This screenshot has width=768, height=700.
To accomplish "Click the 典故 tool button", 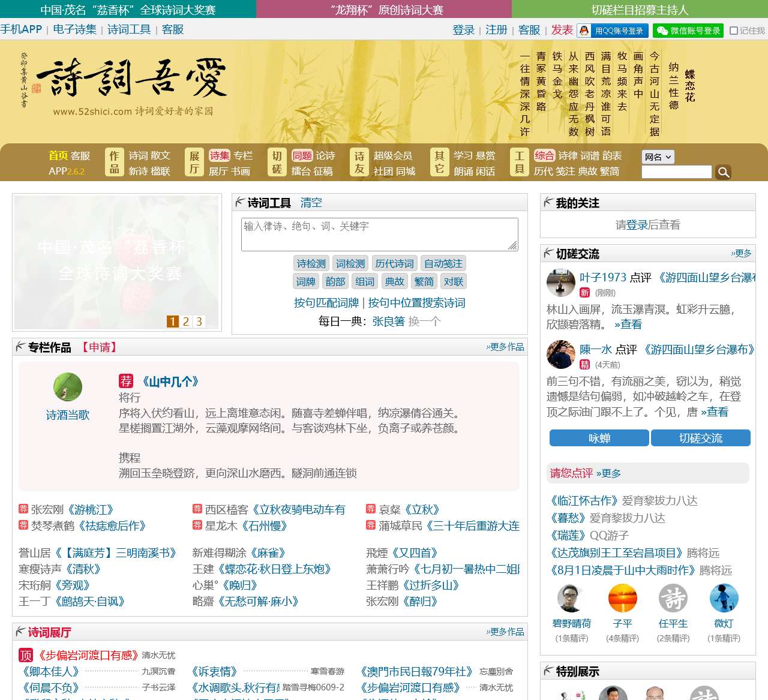I will pos(394,281).
